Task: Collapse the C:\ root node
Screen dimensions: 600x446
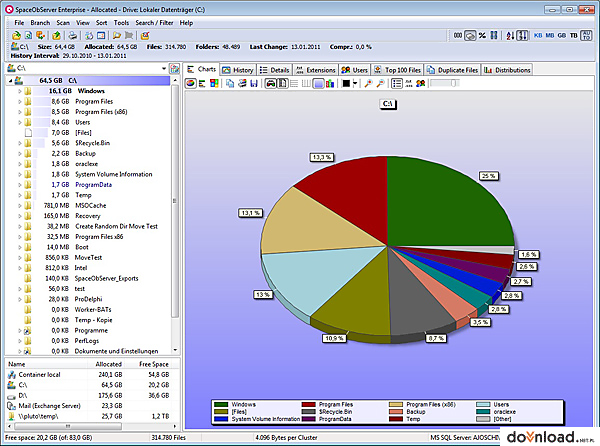Action: pos(10,81)
